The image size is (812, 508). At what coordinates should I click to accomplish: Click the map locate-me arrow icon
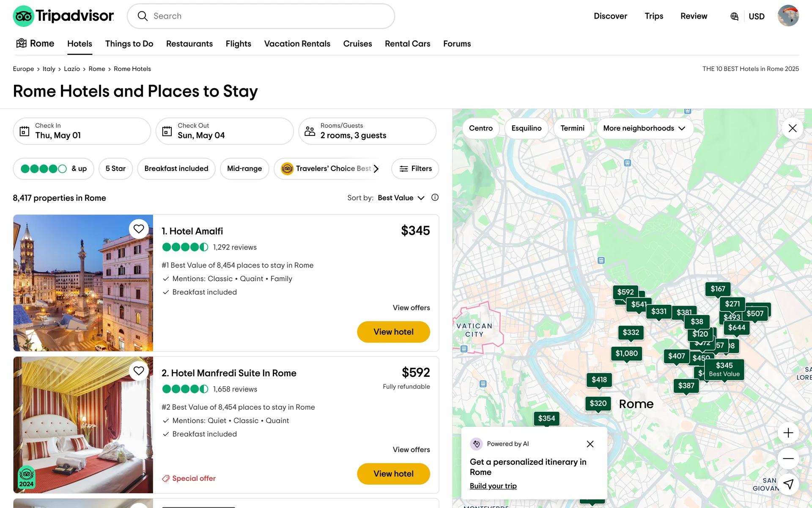click(x=788, y=484)
